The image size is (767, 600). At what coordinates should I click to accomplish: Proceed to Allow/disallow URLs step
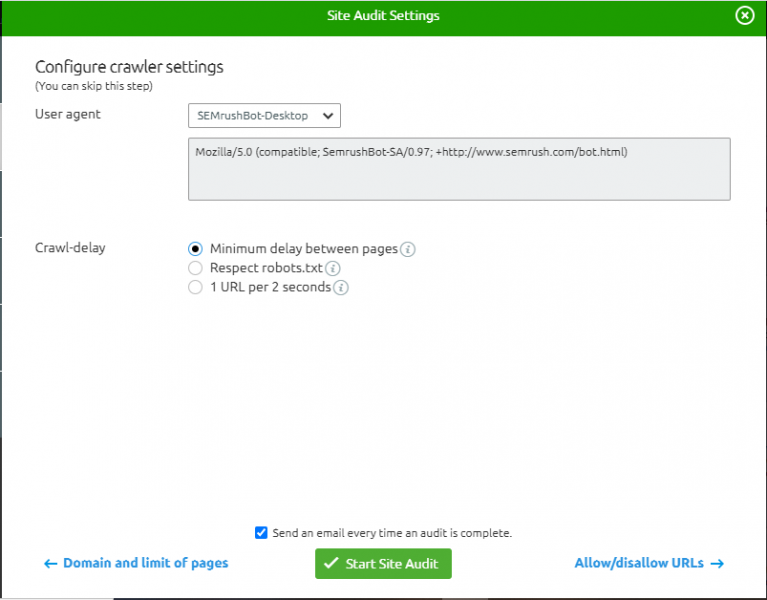(x=640, y=563)
